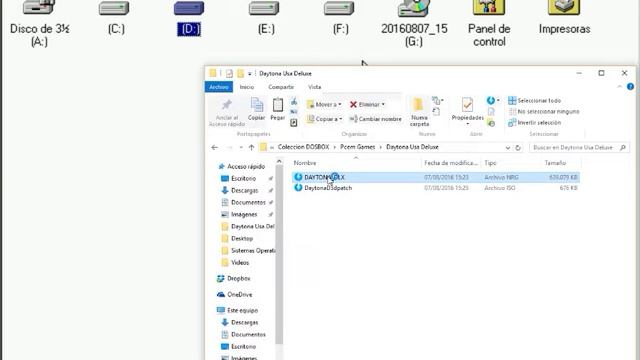Open Impresoras folder icon
Image resolution: width=640 pixels, height=360 pixels.
tap(564, 7)
